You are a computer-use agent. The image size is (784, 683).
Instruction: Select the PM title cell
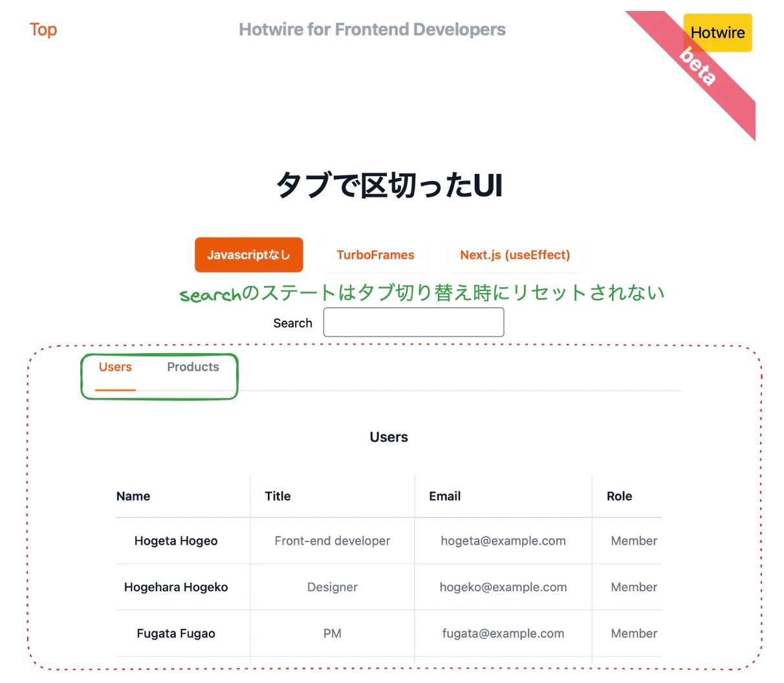click(x=332, y=634)
